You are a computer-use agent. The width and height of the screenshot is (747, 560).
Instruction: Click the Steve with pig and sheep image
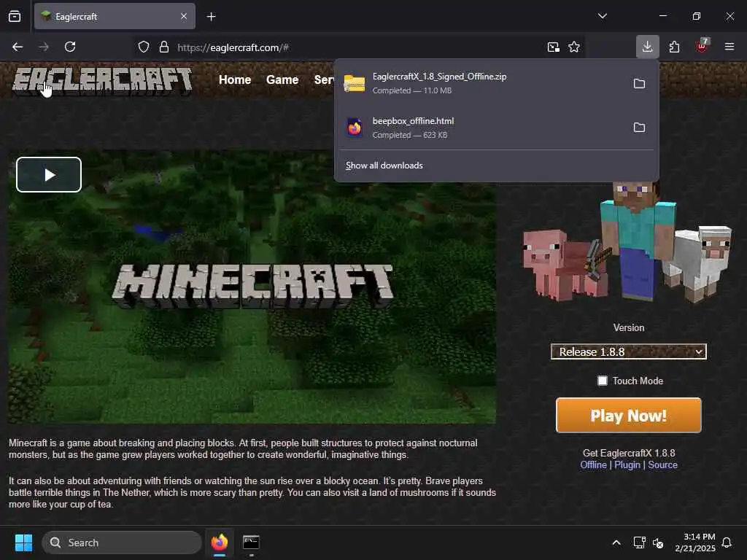click(x=627, y=242)
